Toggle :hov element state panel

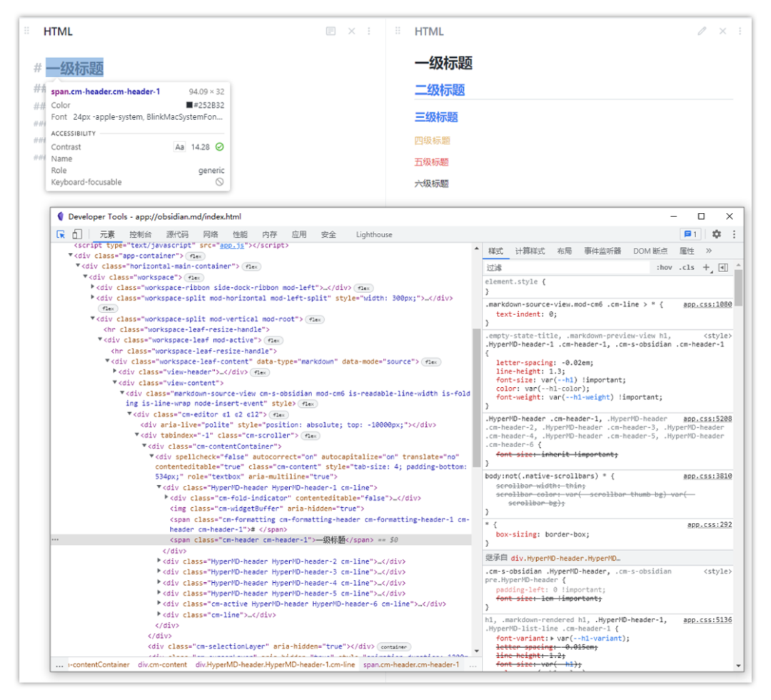coord(665,268)
